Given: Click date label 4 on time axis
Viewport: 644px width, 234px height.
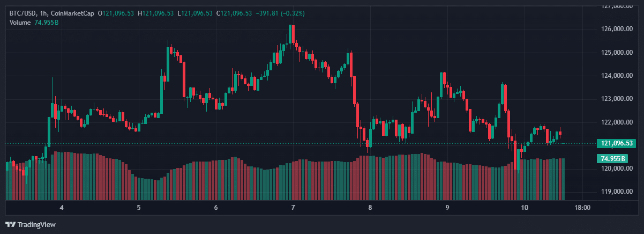Looking at the screenshot, I should pyautogui.click(x=62, y=208).
